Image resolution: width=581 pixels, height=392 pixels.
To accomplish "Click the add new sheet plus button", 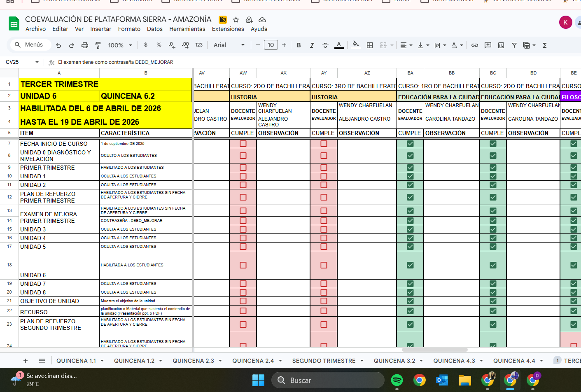I will tap(26, 361).
